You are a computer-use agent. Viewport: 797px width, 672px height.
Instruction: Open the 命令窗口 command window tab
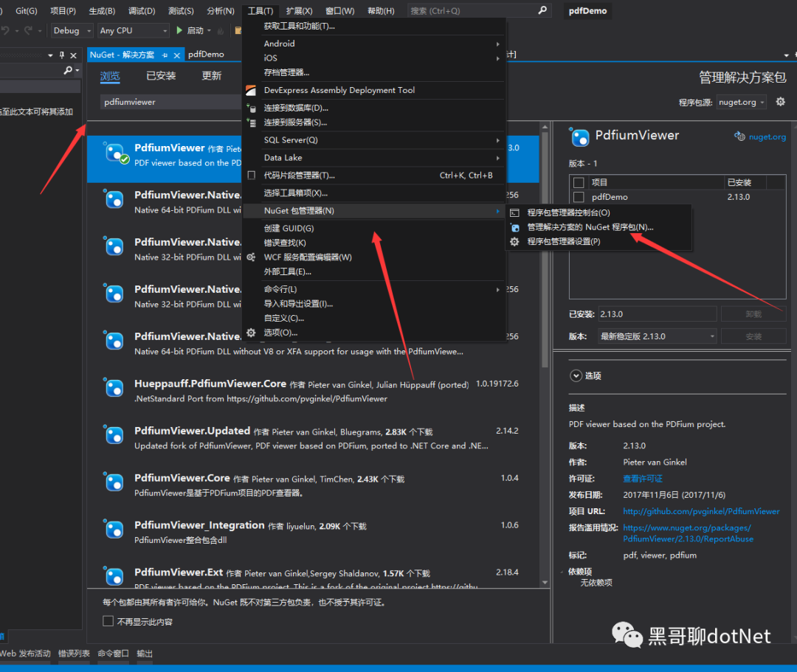pos(114,654)
